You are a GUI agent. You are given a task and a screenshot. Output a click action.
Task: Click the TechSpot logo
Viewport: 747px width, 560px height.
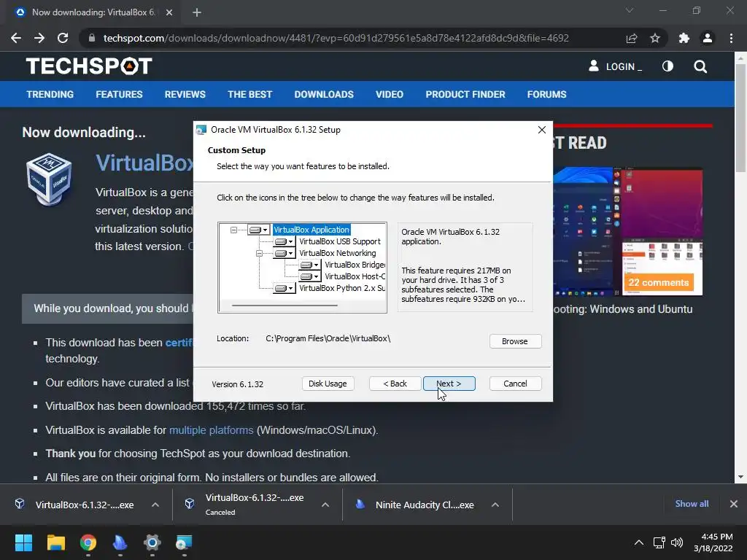pos(89,66)
